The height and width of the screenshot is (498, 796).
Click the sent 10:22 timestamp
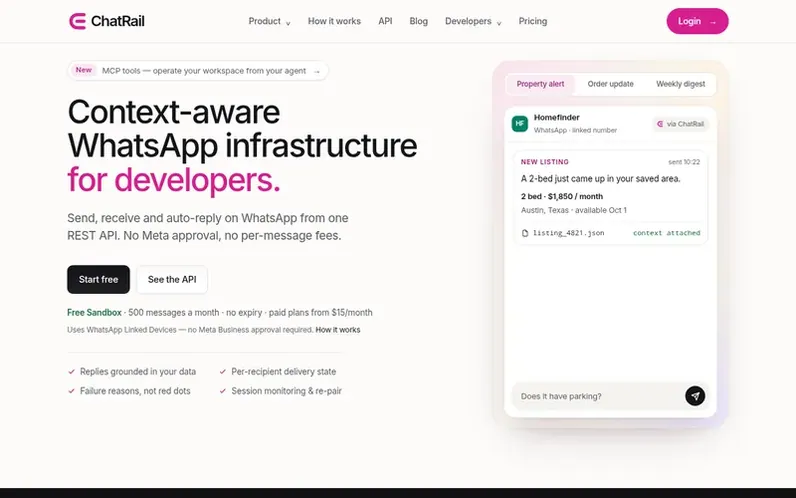684,162
